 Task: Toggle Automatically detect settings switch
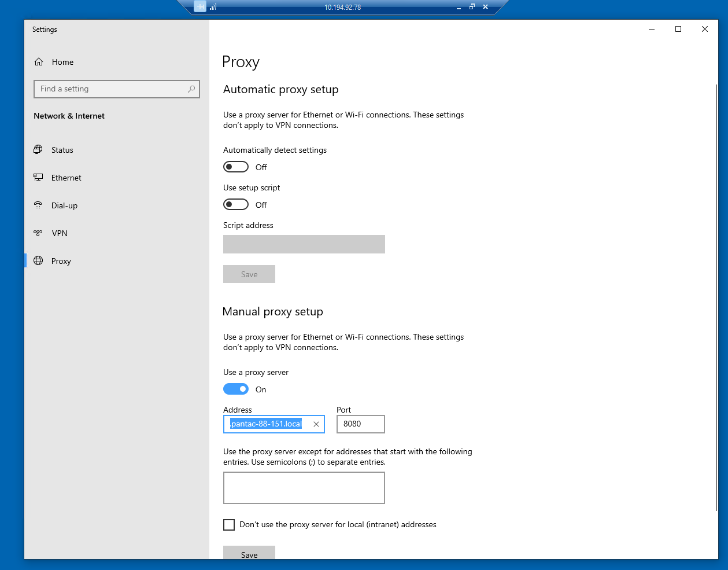(236, 167)
